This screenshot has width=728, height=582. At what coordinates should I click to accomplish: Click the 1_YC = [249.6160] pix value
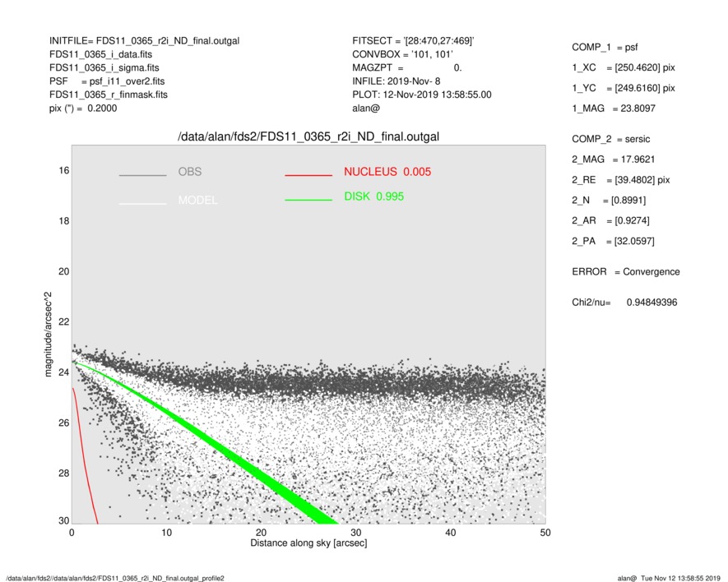pyautogui.click(x=623, y=88)
